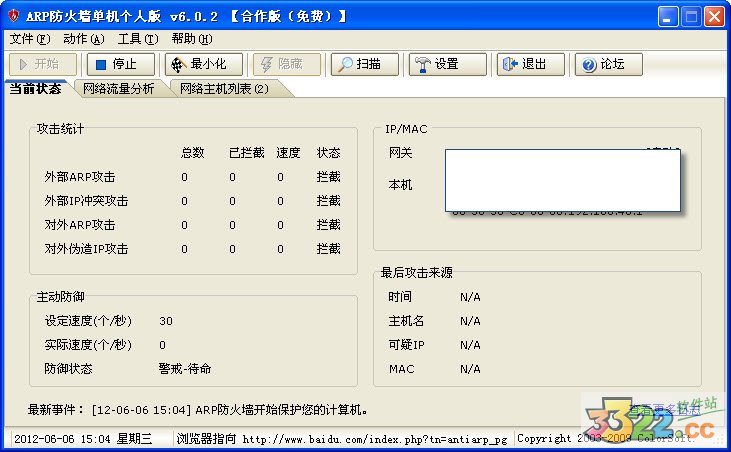Click the 状态 column header
This screenshot has width=731, height=452.
click(x=328, y=153)
